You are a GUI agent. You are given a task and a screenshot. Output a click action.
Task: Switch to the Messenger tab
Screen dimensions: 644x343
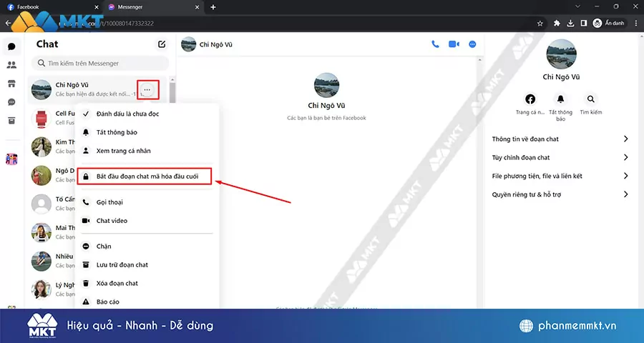153,7
